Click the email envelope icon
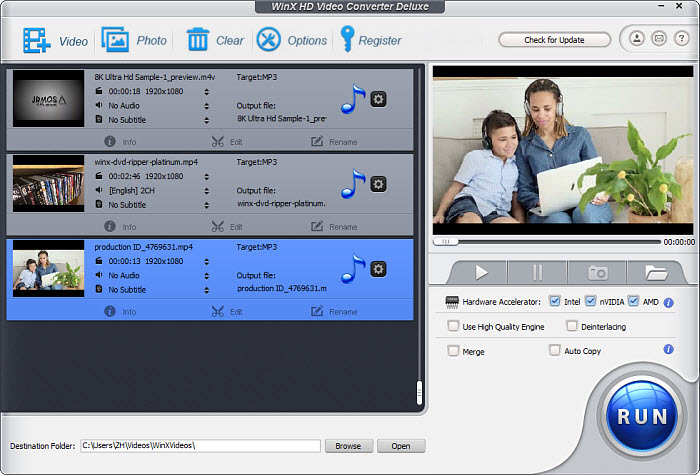 point(659,38)
